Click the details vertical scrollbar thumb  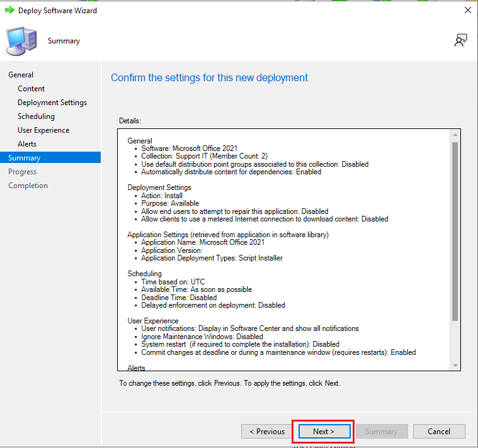pyautogui.click(x=455, y=232)
